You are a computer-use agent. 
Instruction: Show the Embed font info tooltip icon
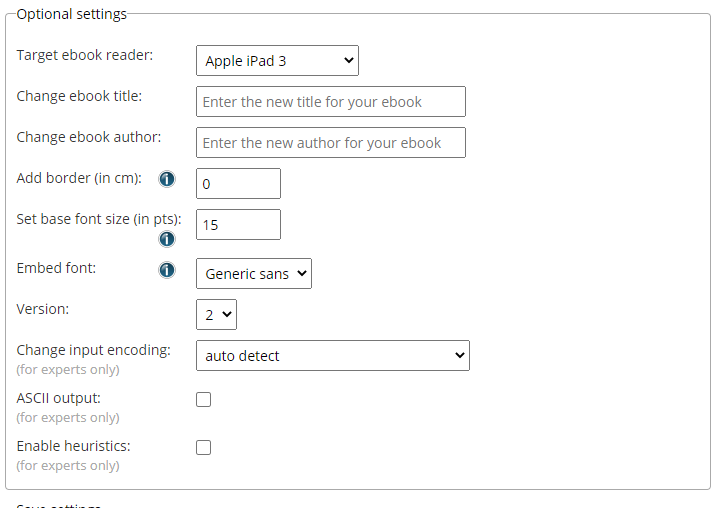point(167,270)
